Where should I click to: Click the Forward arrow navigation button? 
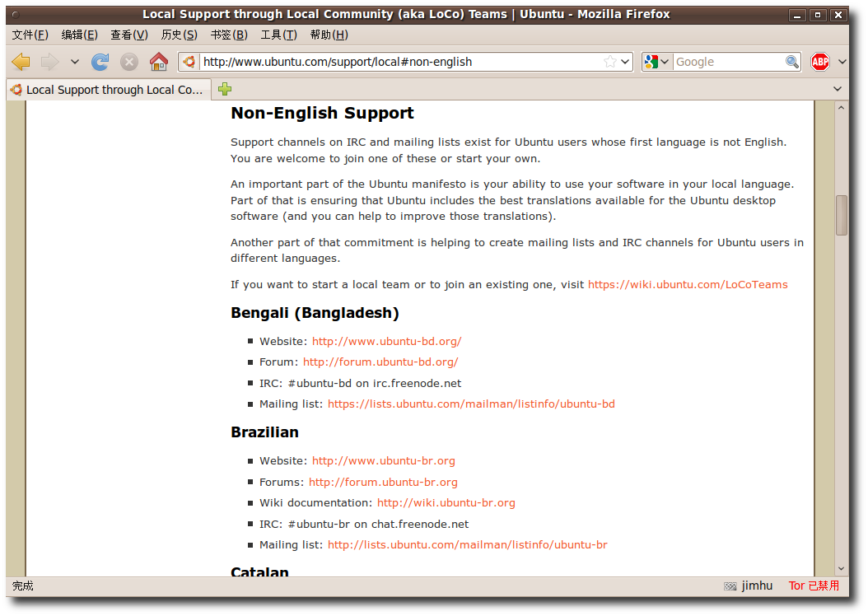pos(49,62)
